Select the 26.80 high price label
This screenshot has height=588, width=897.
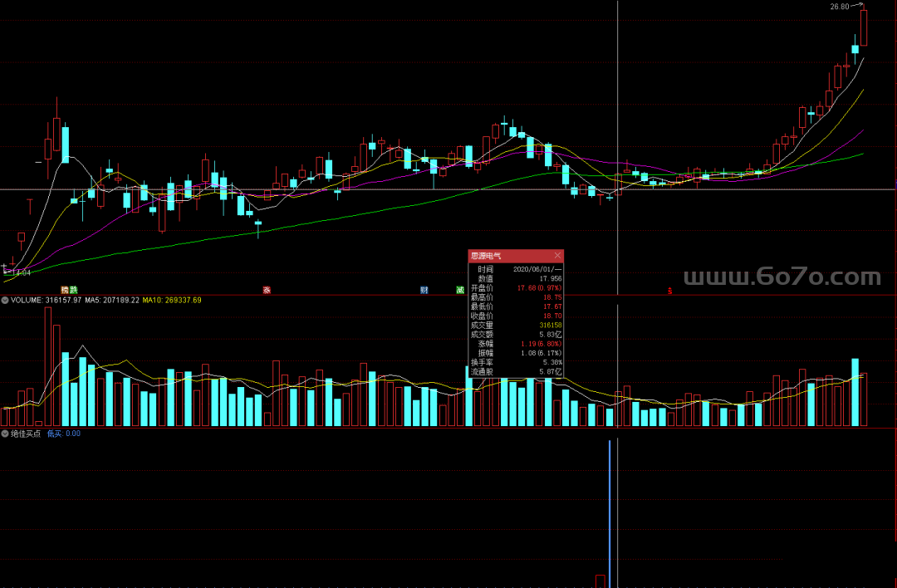coord(839,7)
